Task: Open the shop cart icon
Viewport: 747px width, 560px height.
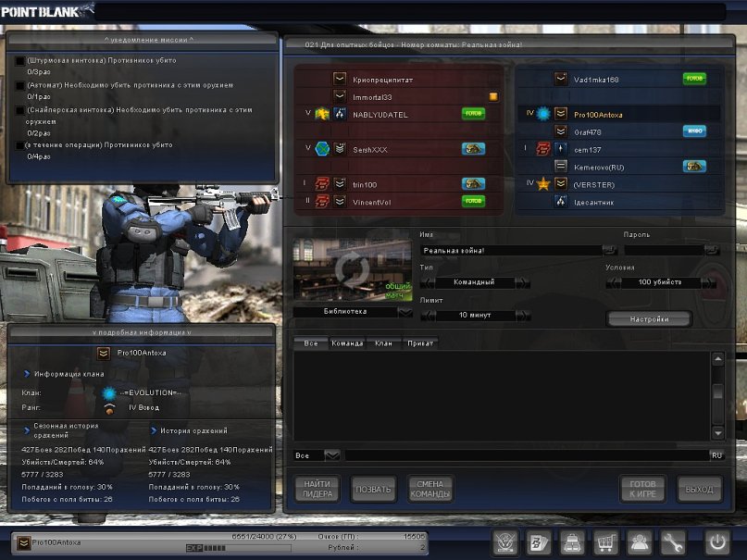Action: 605,542
